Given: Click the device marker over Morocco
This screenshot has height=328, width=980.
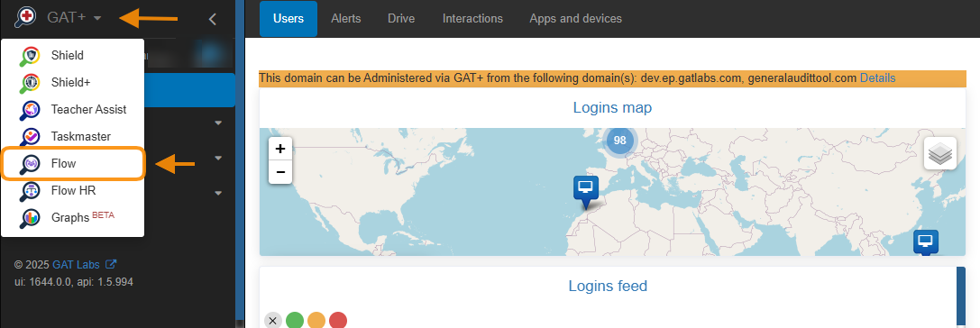Looking at the screenshot, I should point(586,191).
